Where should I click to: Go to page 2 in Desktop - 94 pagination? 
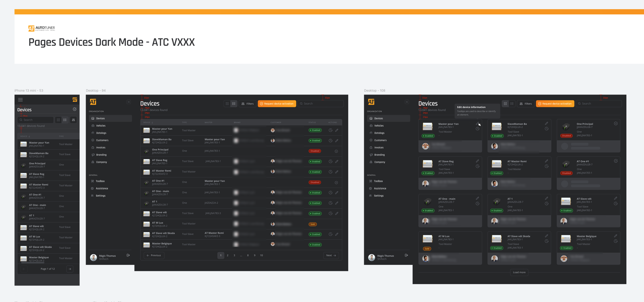tap(228, 255)
